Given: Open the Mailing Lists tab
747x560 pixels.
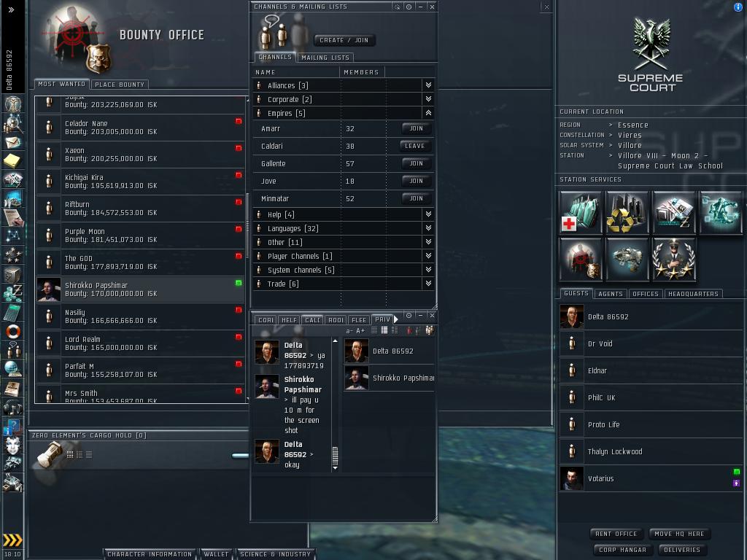Looking at the screenshot, I should (x=325, y=57).
